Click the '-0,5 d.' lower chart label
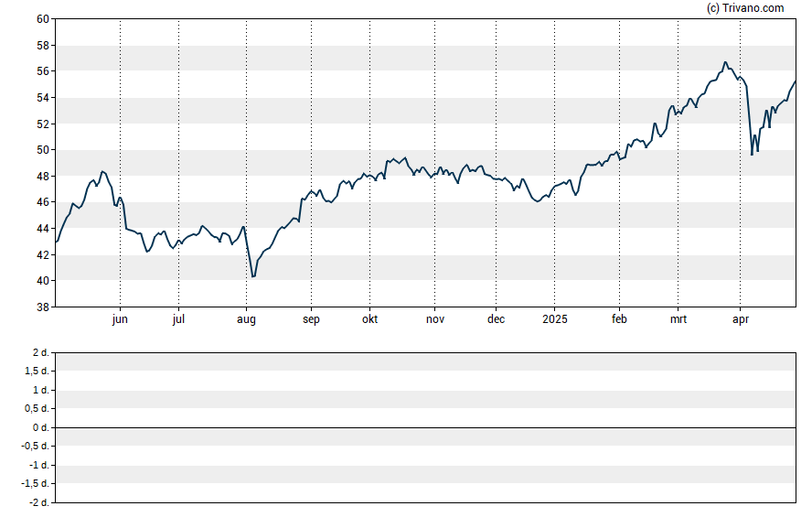This screenshot has height=517, width=812. coord(36,446)
